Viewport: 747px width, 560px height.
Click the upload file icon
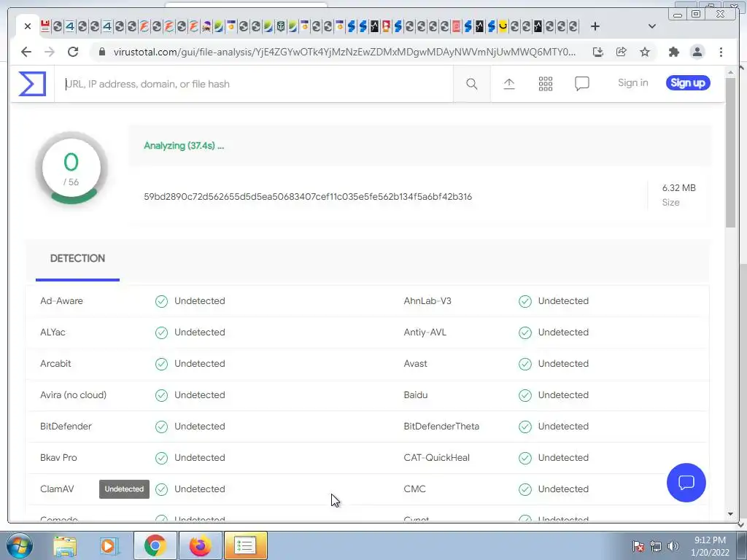[508, 84]
